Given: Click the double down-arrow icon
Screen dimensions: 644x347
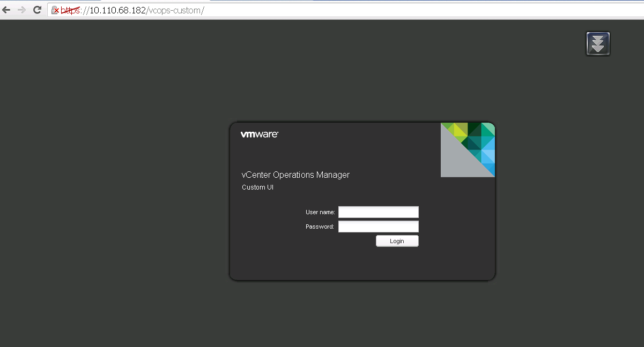Looking at the screenshot, I should (598, 43).
